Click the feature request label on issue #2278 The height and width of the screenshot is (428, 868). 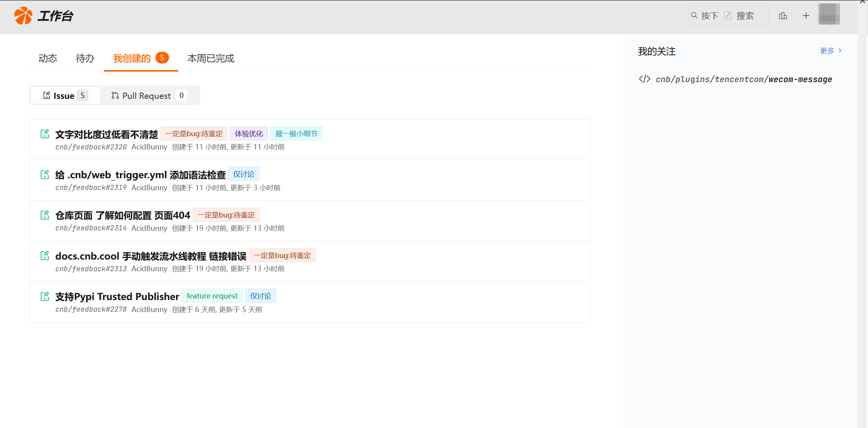point(212,296)
